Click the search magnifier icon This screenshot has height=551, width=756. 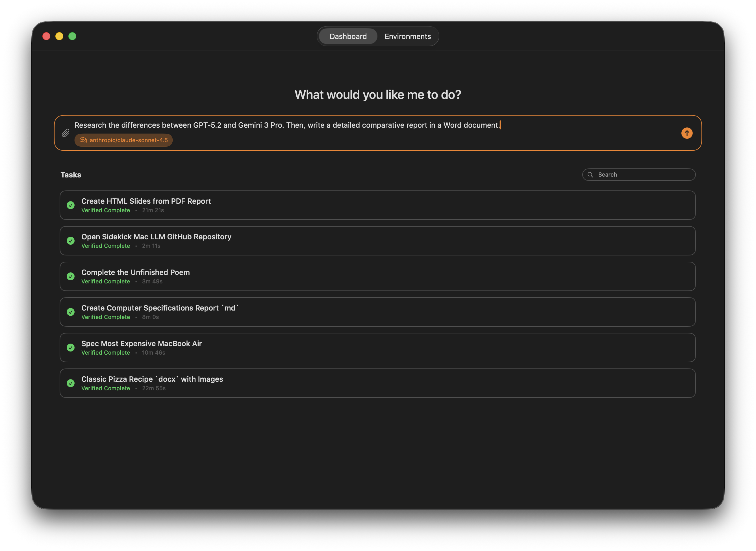coord(590,174)
